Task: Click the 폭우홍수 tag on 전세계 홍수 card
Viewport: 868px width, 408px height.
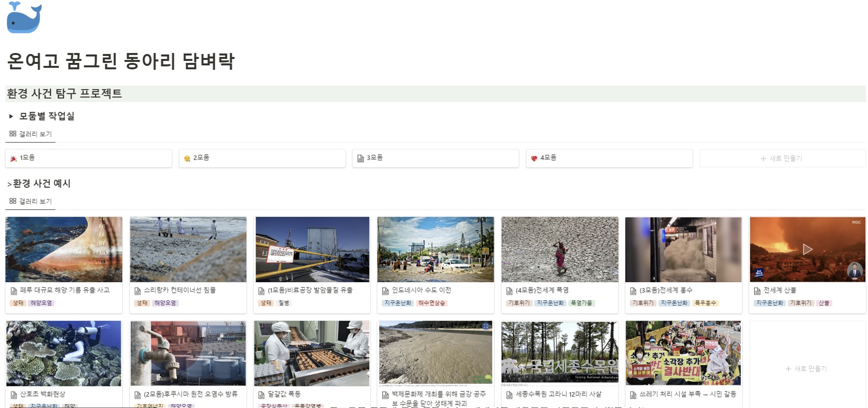Action: [705, 303]
